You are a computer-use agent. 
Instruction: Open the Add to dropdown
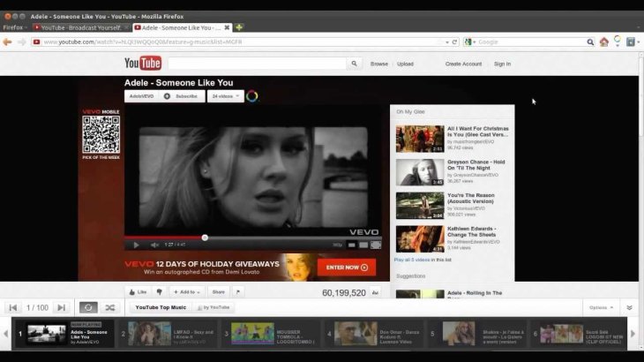coord(187,292)
